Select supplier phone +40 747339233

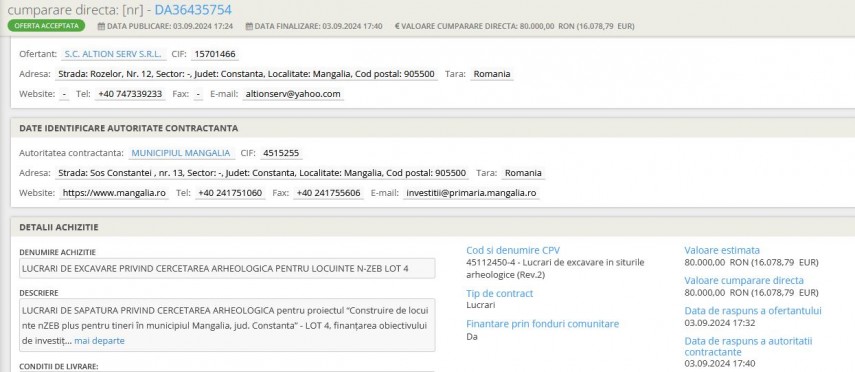click(130, 94)
